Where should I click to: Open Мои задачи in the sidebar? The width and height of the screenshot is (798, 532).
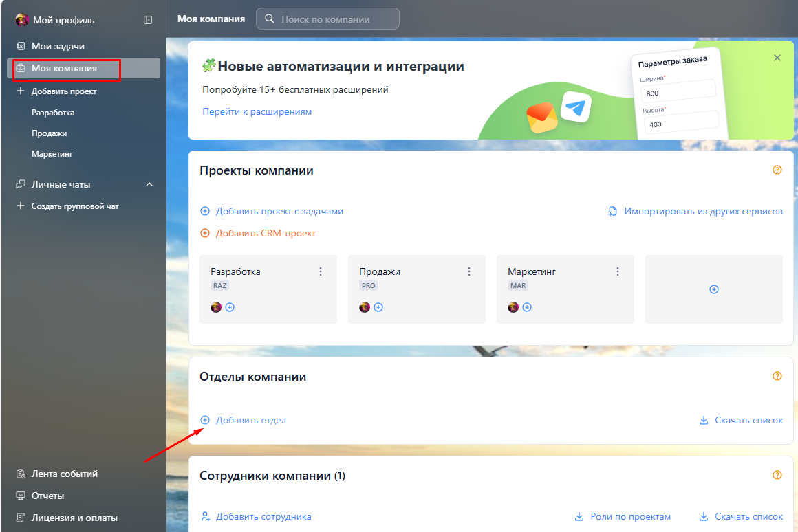click(58, 46)
